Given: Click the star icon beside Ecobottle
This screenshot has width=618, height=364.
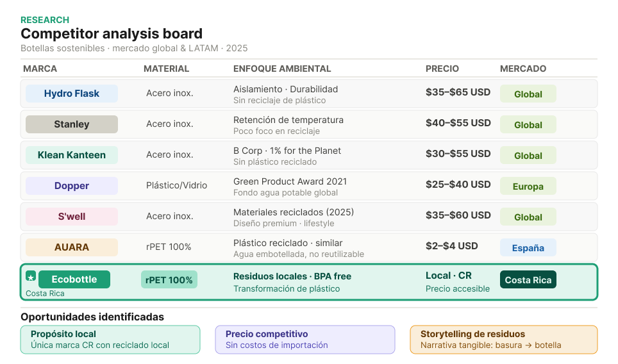Looking at the screenshot, I should 31,277.
